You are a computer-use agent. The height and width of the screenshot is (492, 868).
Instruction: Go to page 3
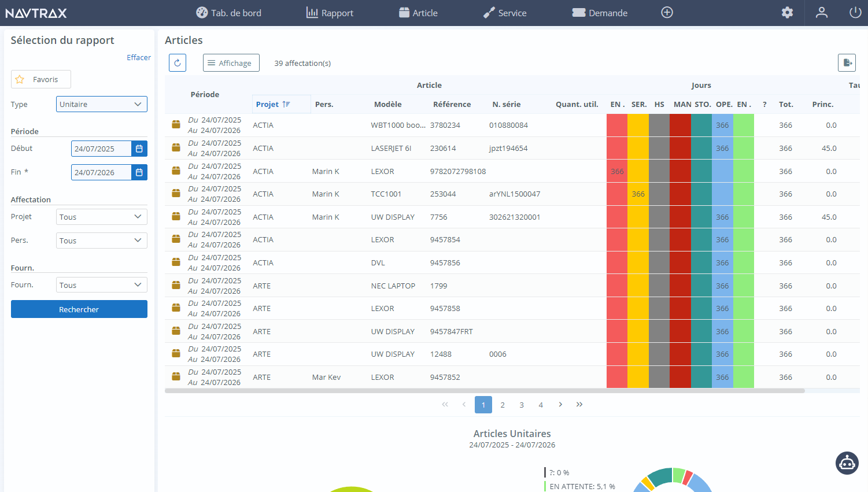click(x=522, y=405)
